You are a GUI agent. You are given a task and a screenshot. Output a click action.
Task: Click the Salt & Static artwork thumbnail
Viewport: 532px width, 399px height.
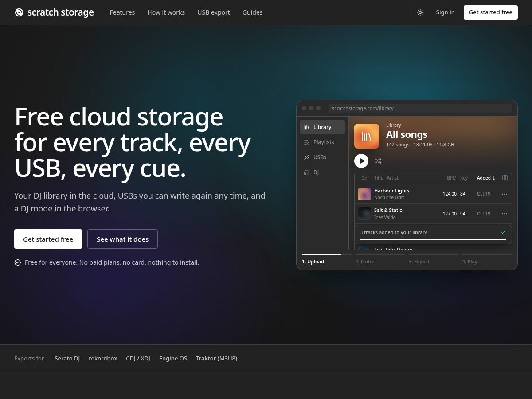[364, 214]
